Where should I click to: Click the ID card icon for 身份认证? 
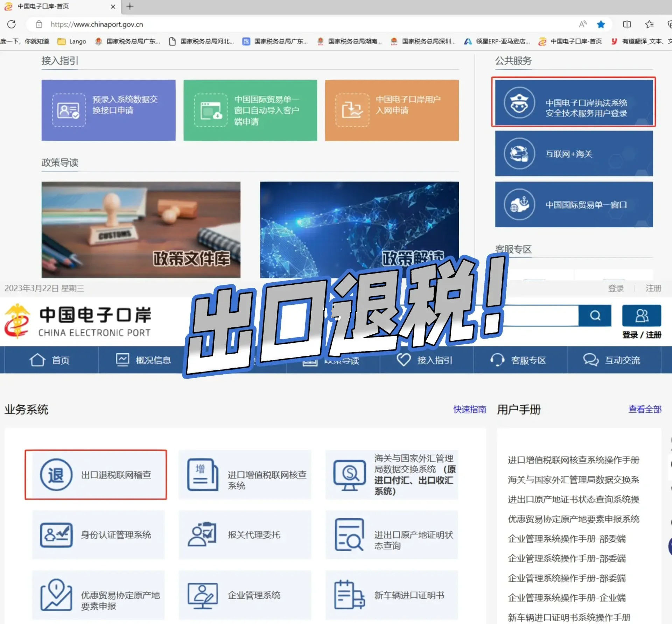[x=56, y=535]
